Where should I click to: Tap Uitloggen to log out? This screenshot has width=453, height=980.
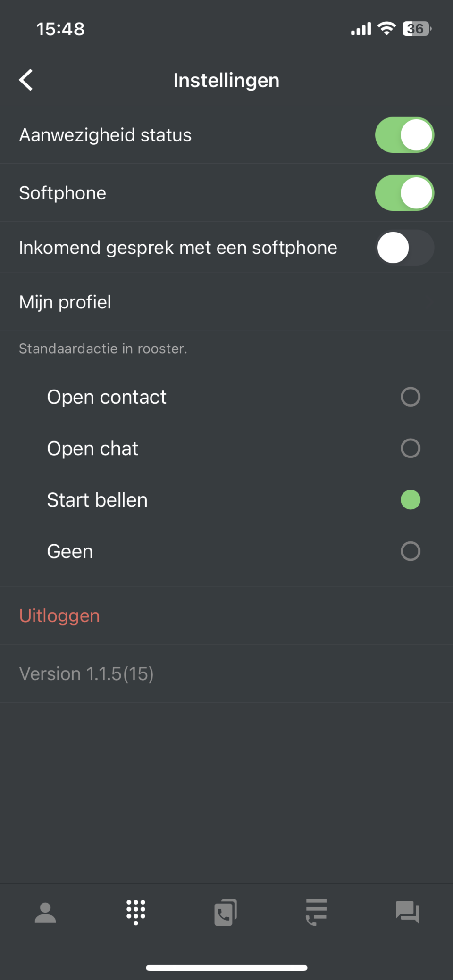59,615
